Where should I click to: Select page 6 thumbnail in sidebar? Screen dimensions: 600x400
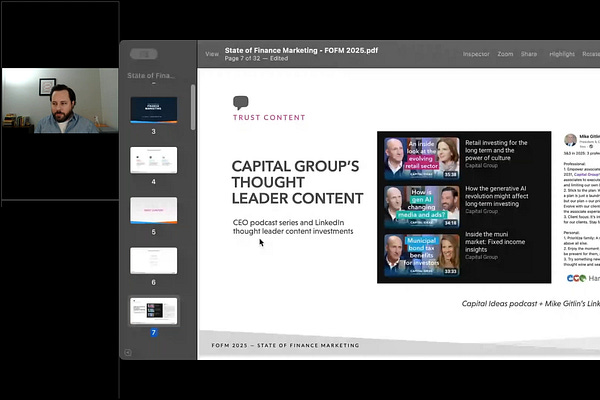click(x=153, y=261)
